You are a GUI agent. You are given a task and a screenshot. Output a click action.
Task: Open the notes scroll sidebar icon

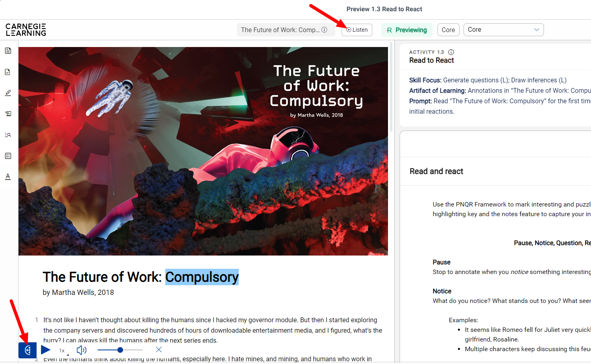pyautogui.click(x=8, y=114)
